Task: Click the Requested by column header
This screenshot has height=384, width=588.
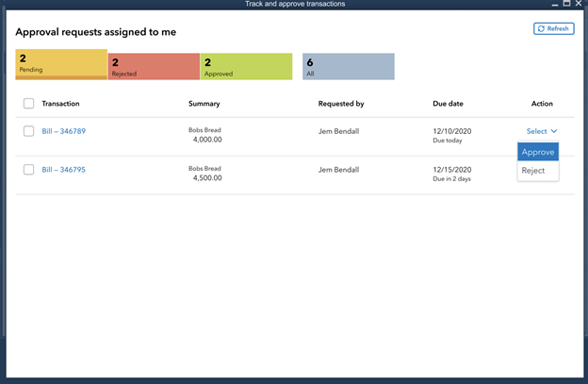Action: 341,104
